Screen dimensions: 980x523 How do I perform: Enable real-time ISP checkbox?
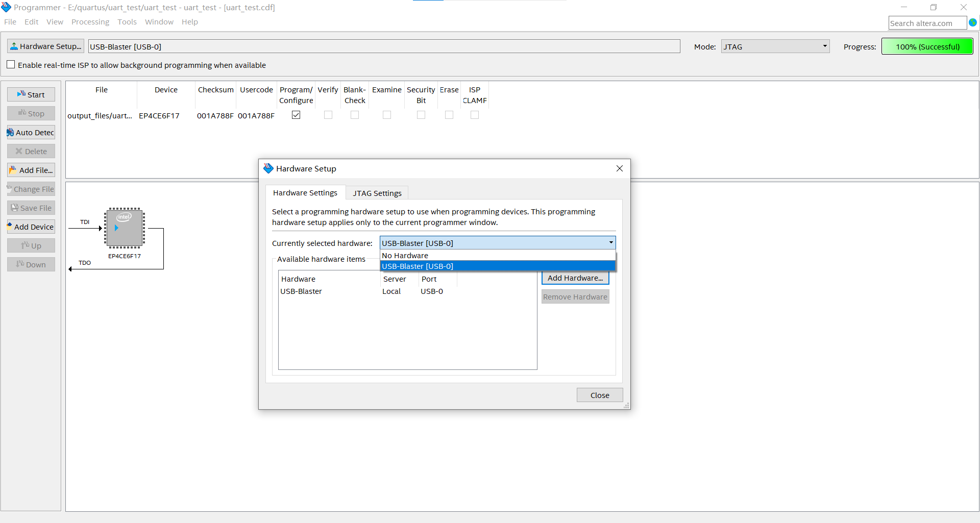(11, 65)
